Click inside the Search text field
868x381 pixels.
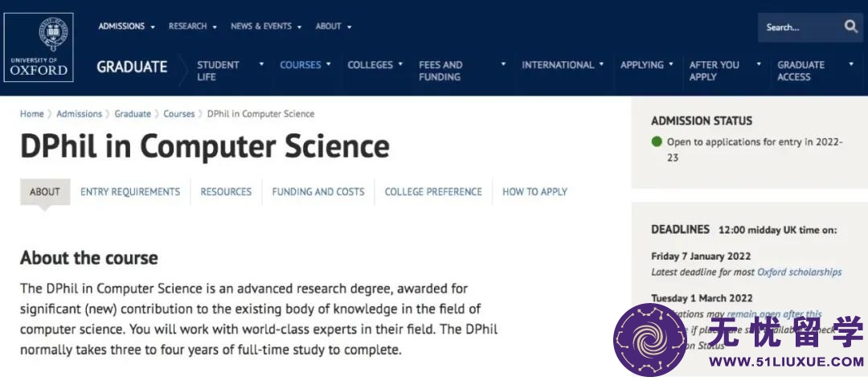tap(799, 27)
